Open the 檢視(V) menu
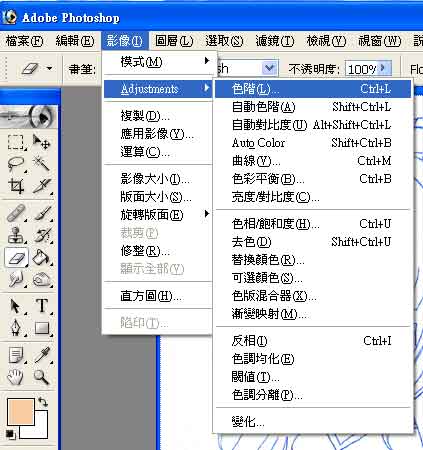 coord(326,41)
